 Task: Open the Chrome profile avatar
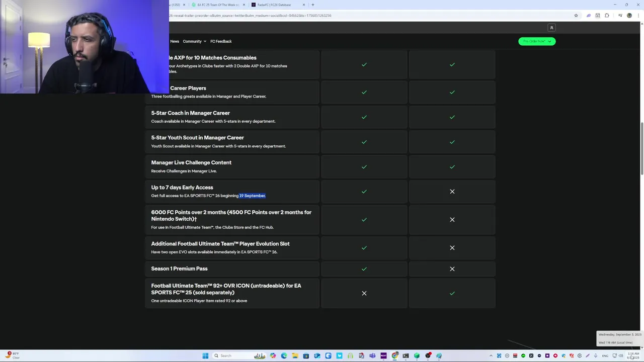[x=629, y=16]
